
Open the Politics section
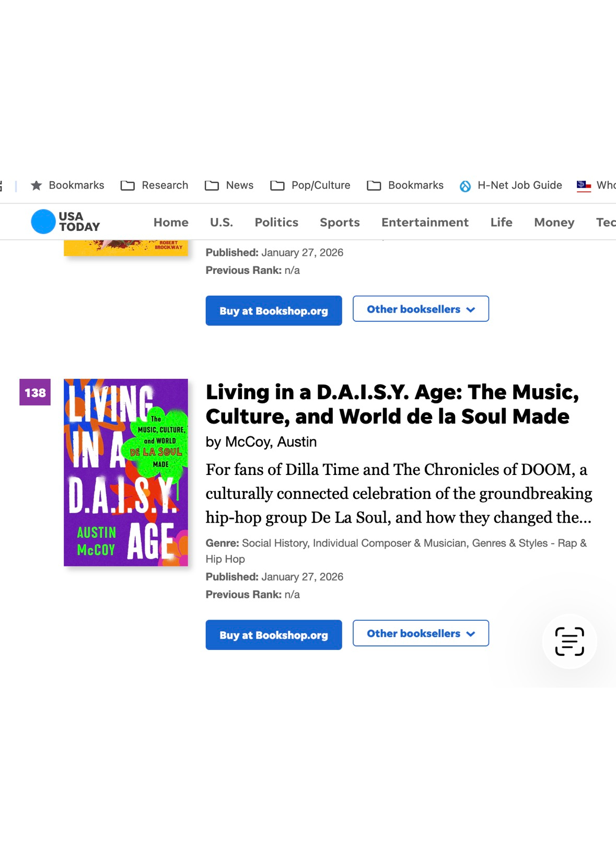(x=276, y=223)
